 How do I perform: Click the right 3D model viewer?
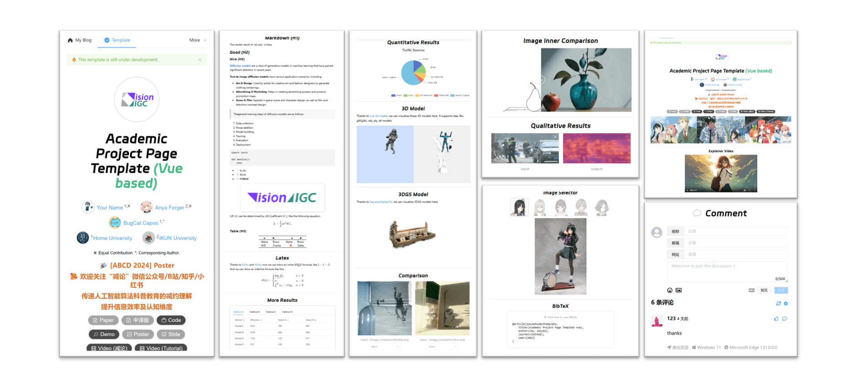pos(442,154)
